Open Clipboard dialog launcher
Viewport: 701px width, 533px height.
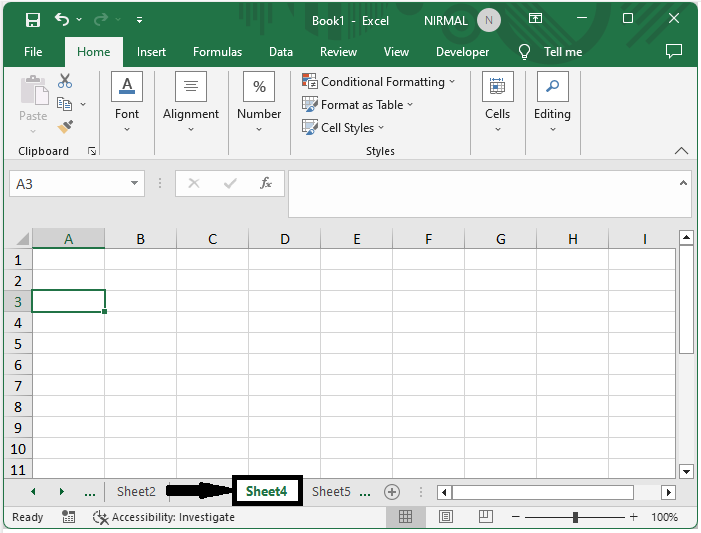92,151
